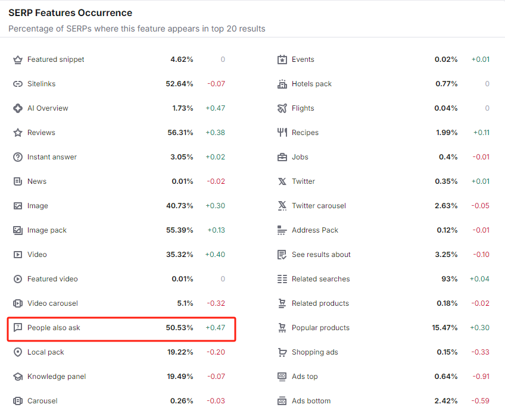The image size is (505, 420).
Task: Click the Jobs briefcase icon
Action: tap(282, 157)
